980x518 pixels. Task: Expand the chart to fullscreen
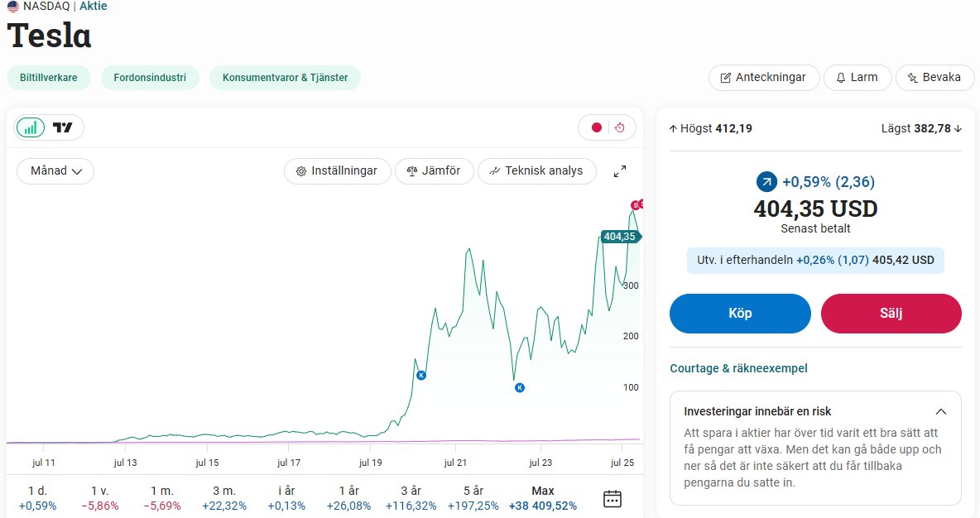620,171
